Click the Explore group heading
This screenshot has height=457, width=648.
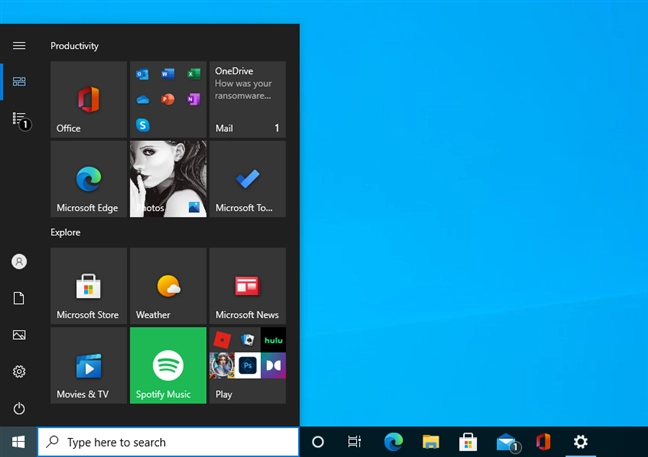coord(65,232)
